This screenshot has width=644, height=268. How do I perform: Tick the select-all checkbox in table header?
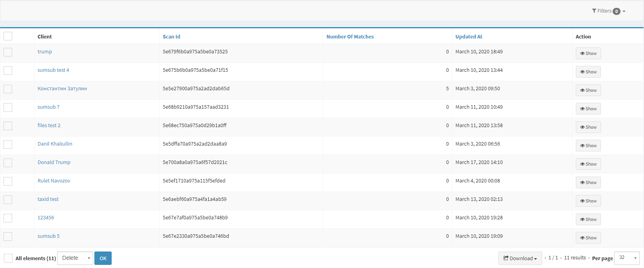click(x=8, y=36)
